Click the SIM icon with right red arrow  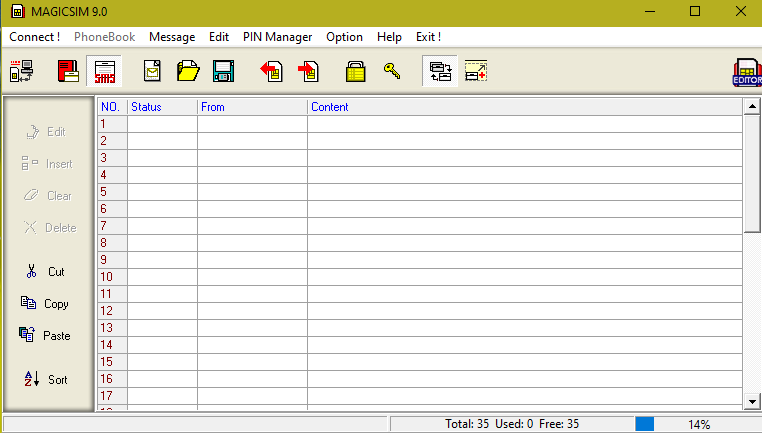click(x=308, y=71)
